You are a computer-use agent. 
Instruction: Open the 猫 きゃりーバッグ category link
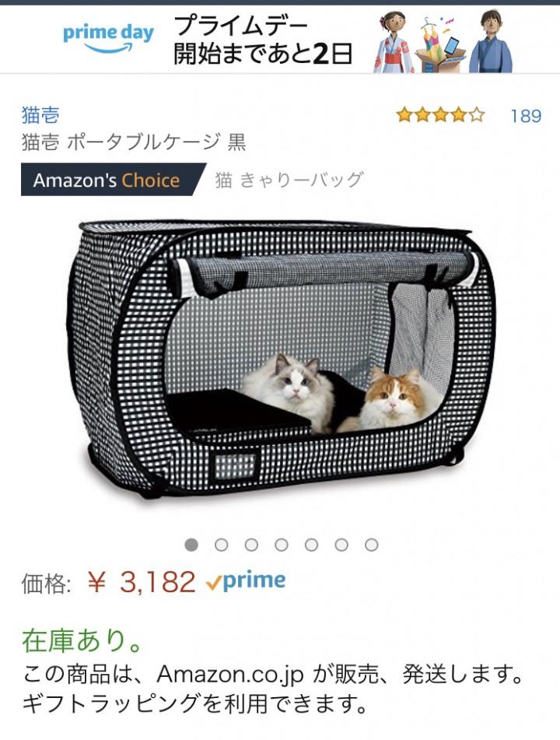[289, 180]
